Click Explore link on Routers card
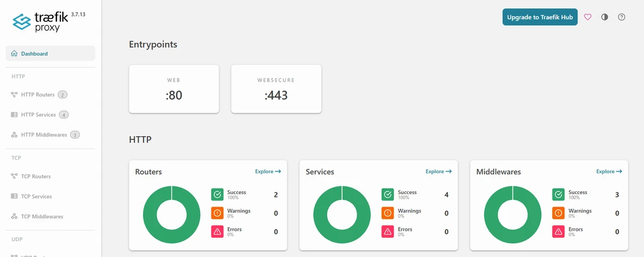The width and height of the screenshot is (644, 257). coord(268,172)
